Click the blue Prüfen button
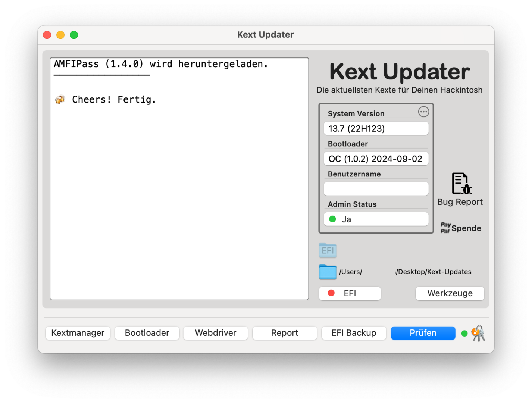The width and height of the screenshot is (532, 403). [x=423, y=333]
